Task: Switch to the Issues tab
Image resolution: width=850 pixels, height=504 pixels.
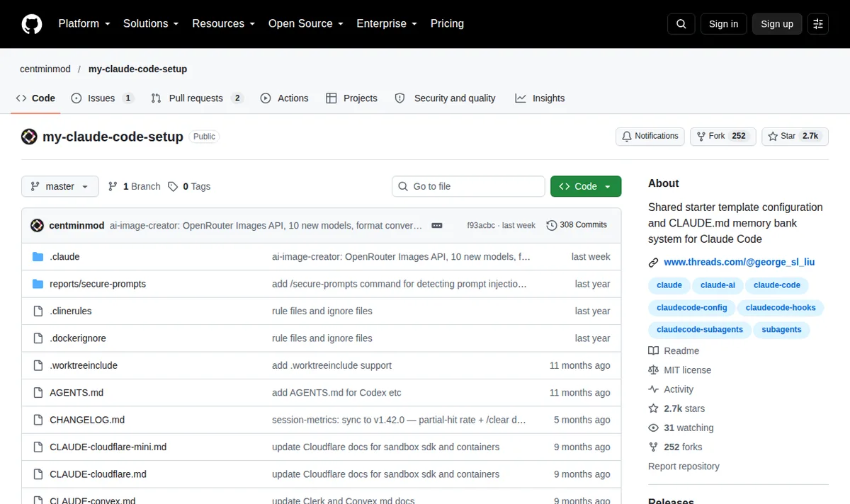Action: tap(102, 98)
